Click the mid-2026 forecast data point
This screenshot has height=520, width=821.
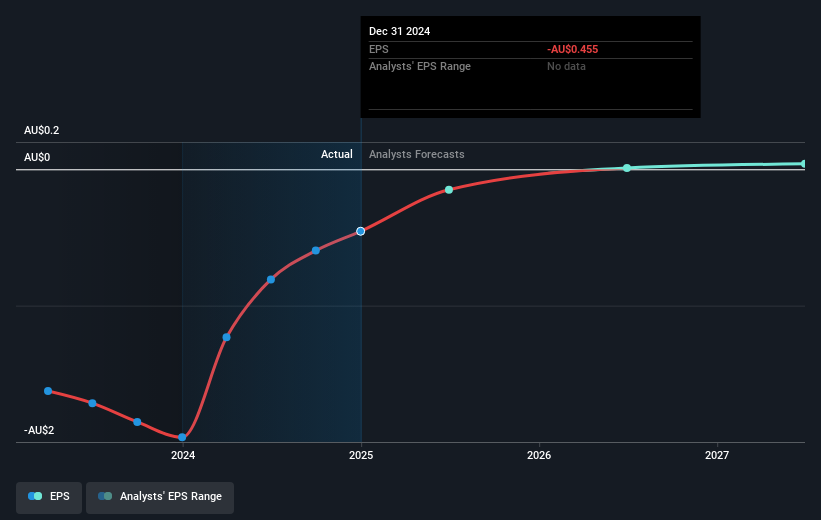[x=627, y=168]
